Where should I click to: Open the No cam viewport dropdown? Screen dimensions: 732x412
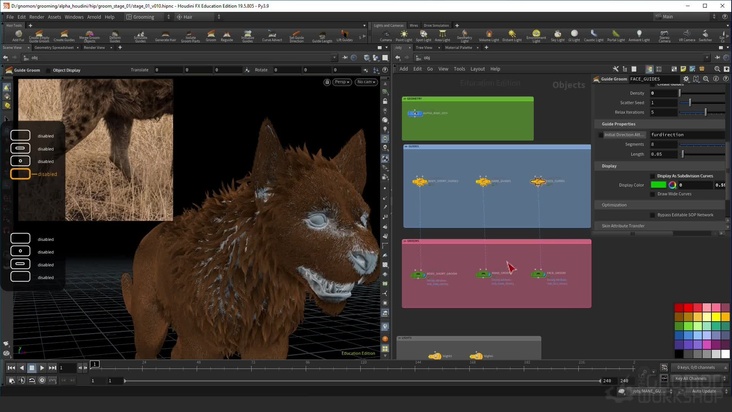365,82
